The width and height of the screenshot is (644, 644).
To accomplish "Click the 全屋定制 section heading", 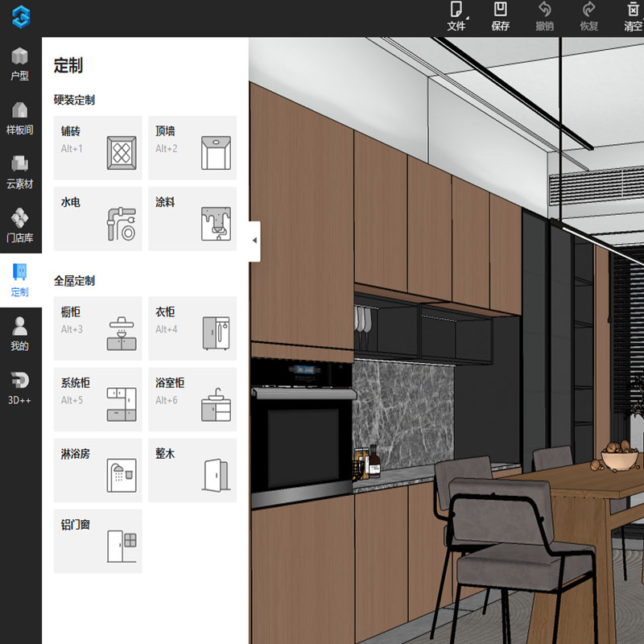I will pos(74,281).
